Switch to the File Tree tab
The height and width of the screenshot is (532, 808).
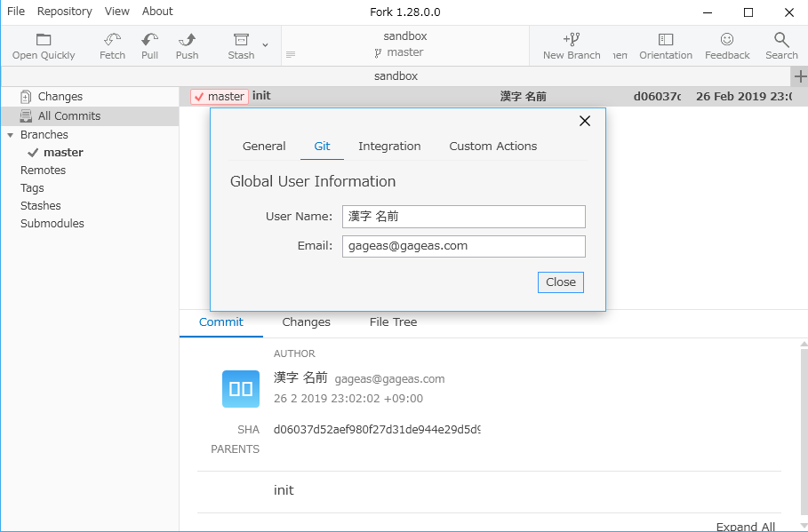click(x=393, y=322)
